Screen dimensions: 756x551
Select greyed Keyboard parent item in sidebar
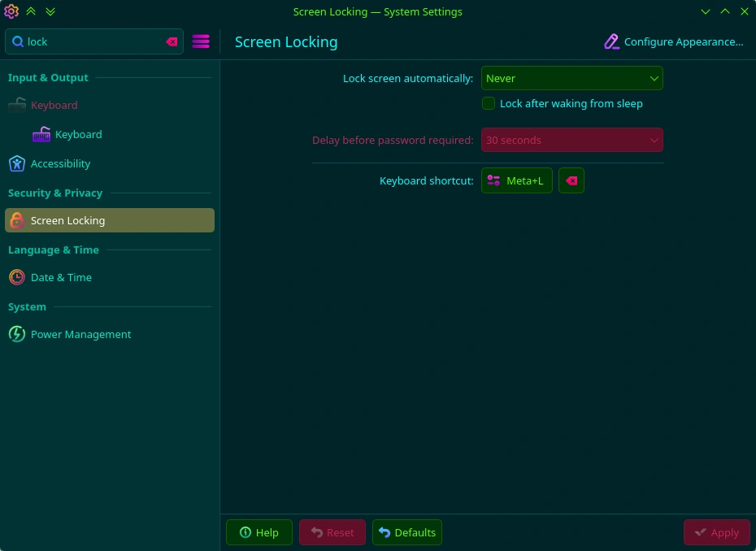[x=110, y=105]
